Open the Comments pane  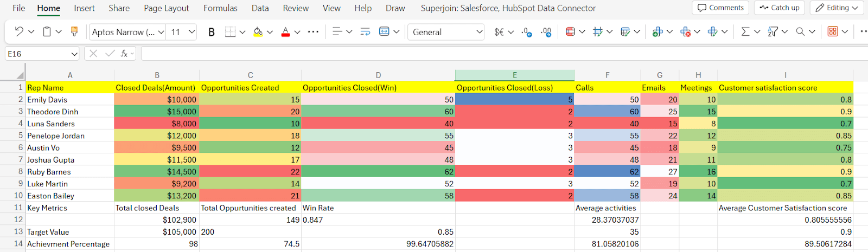pyautogui.click(x=720, y=8)
